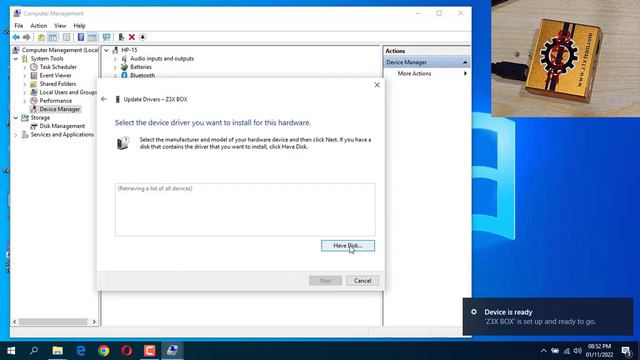Click the Have Disk... button
640x360 pixels.
click(348, 246)
